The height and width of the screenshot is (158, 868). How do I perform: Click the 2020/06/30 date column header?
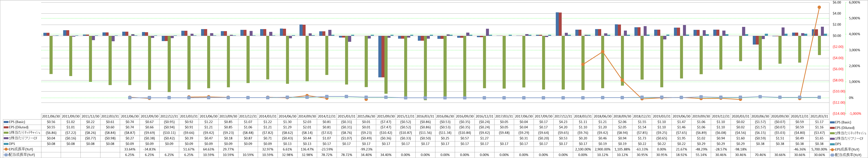tap(760, 116)
